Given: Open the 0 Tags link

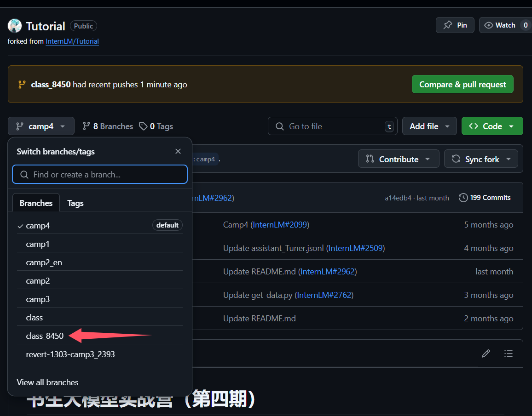Looking at the screenshot, I should coord(156,126).
